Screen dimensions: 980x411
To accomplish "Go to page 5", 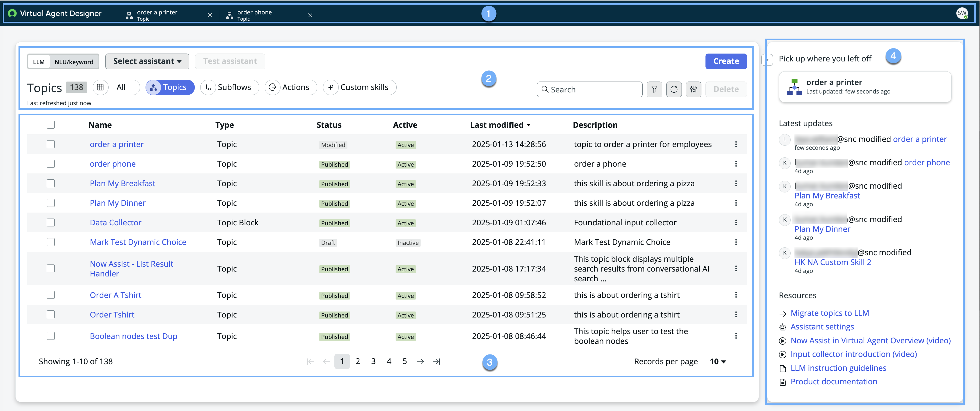I will point(405,362).
